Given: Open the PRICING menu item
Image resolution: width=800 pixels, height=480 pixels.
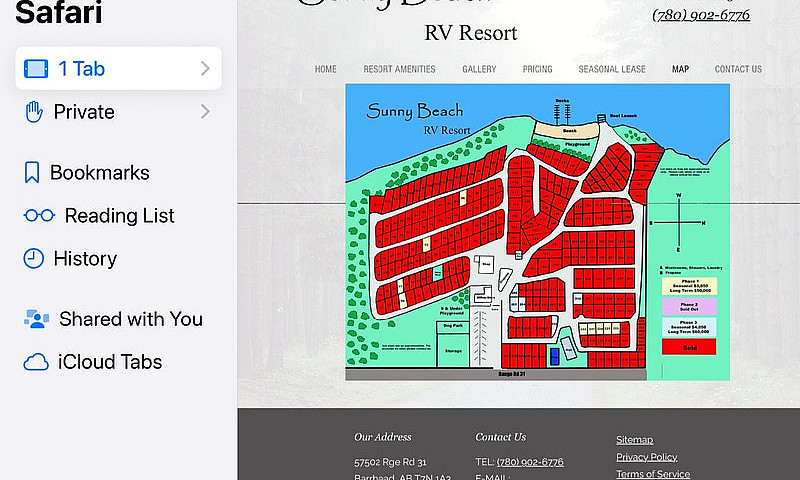Looking at the screenshot, I should pyautogui.click(x=537, y=69).
